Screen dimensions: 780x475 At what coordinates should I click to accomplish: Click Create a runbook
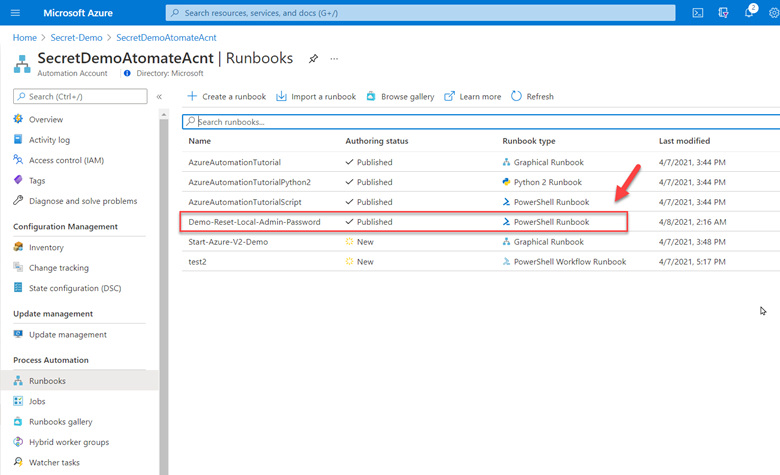click(x=227, y=97)
